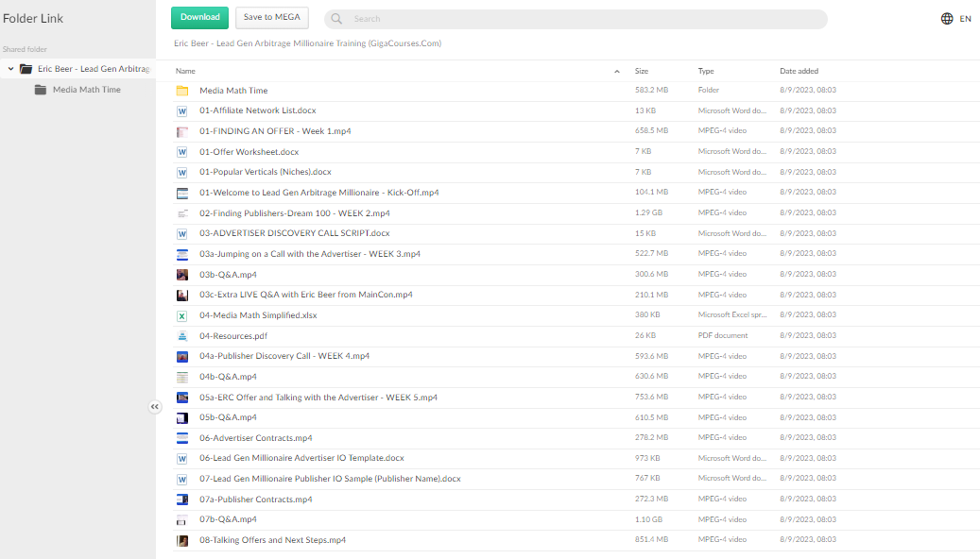This screenshot has width=980, height=559.
Task: Sort files by the Size column header
Action: click(642, 72)
